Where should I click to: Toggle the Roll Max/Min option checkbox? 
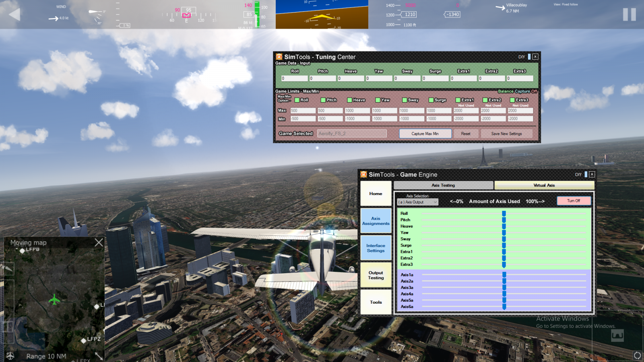coord(297,100)
